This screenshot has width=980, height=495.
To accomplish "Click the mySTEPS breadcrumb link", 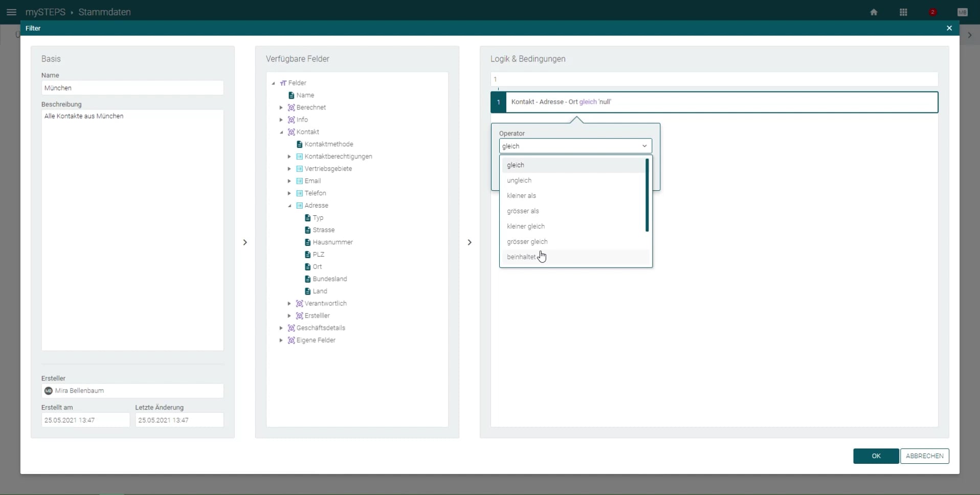I will pos(47,12).
